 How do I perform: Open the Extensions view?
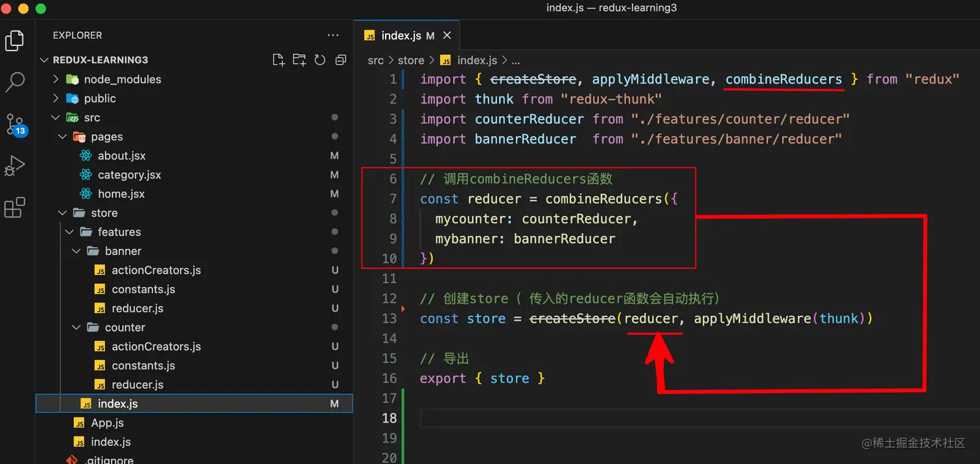pyautogui.click(x=14, y=207)
